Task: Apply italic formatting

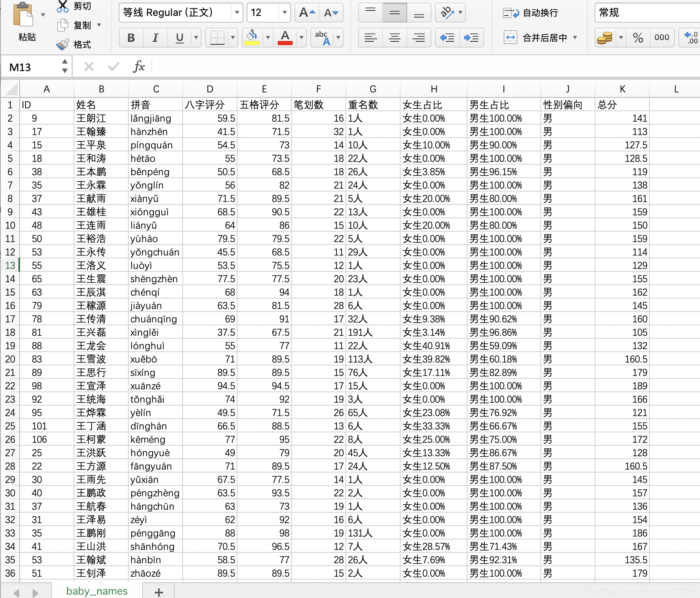Action: [155, 38]
